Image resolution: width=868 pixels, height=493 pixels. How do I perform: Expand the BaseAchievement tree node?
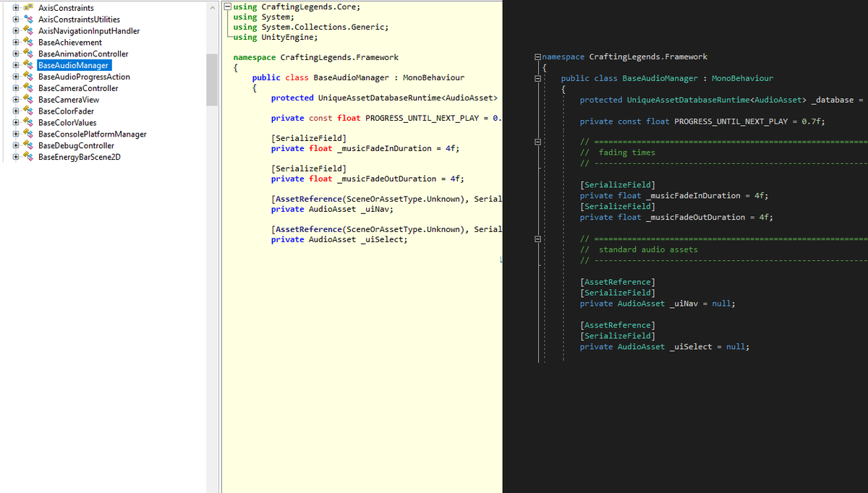(16, 43)
